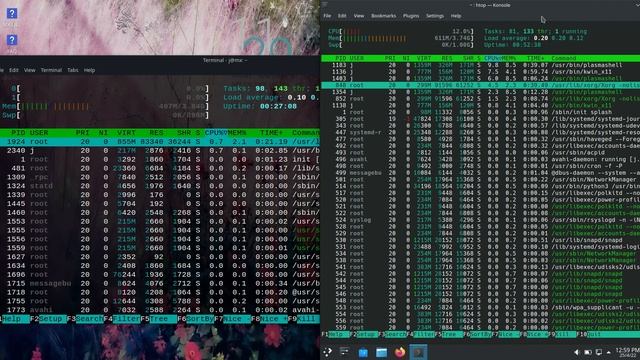Click F3 Search in the Konsole htop
The width and height of the screenshot is (640, 360).
391,334
